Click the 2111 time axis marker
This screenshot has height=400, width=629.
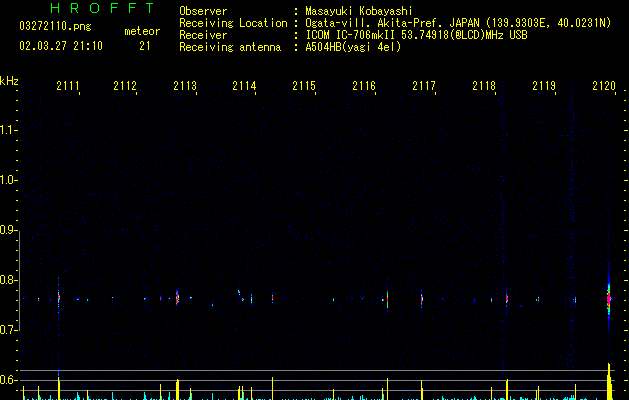tap(68, 85)
